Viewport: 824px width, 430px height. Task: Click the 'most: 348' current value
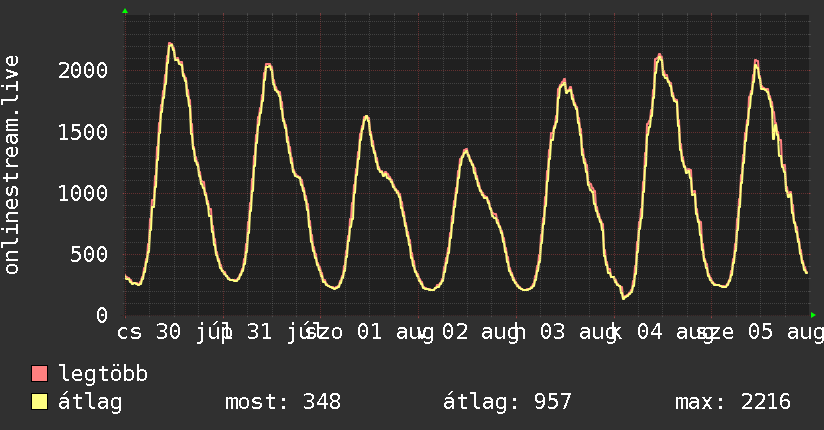[x=283, y=402]
